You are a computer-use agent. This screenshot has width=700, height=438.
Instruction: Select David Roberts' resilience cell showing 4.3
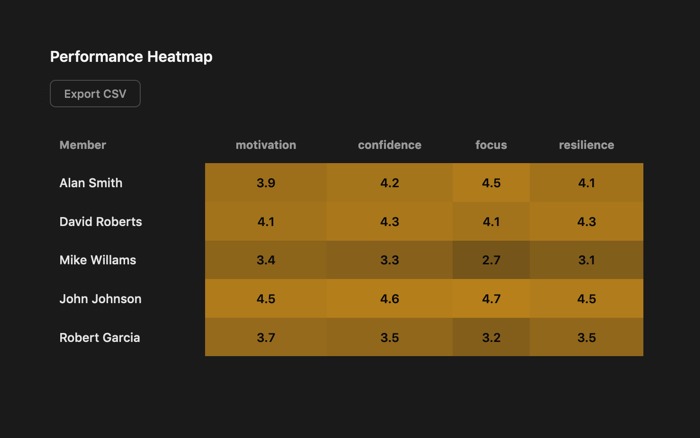coord(586,222)
